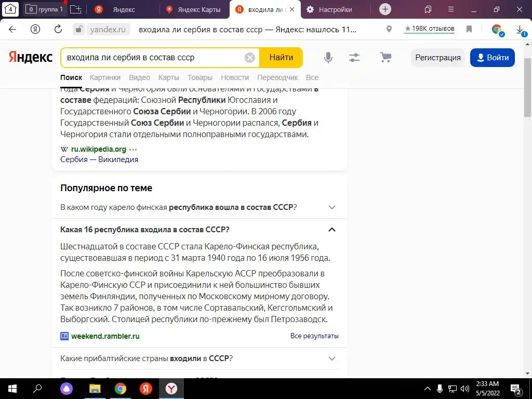Select the Карты tab
532x399 pixels.
coord(169,77)
